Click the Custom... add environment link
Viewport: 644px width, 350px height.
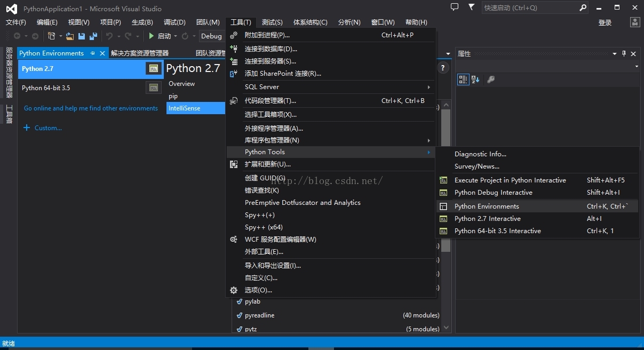[x=43, y=128]
